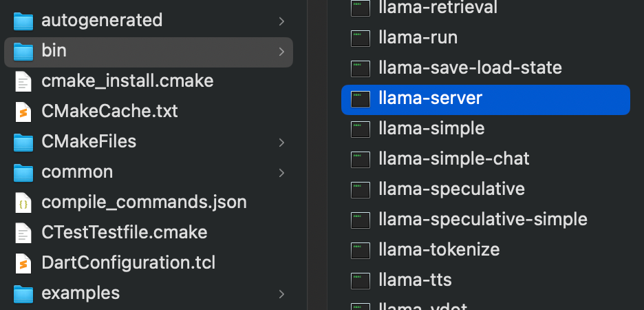
Task: Click the CMakeCache.txt file icon
Action: coord(23,112)
